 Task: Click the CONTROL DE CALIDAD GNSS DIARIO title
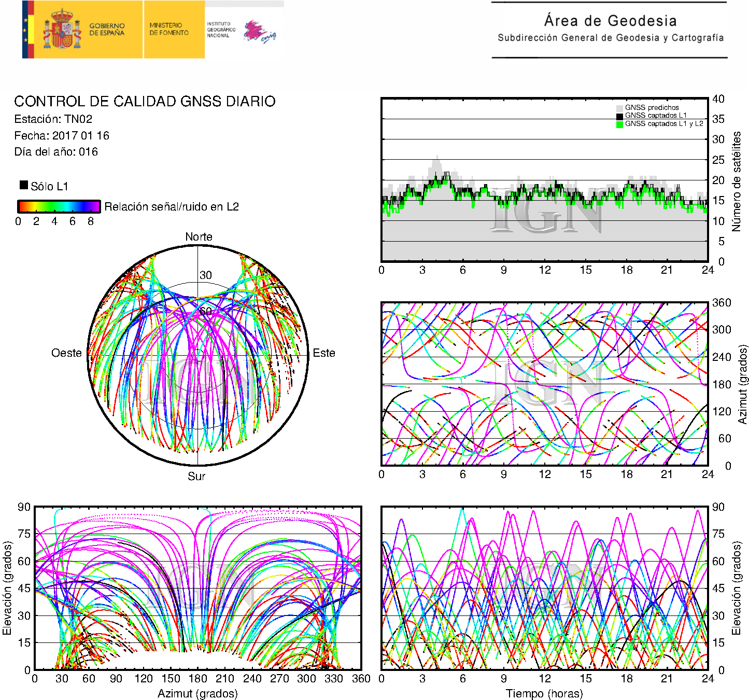click(145, 101)
